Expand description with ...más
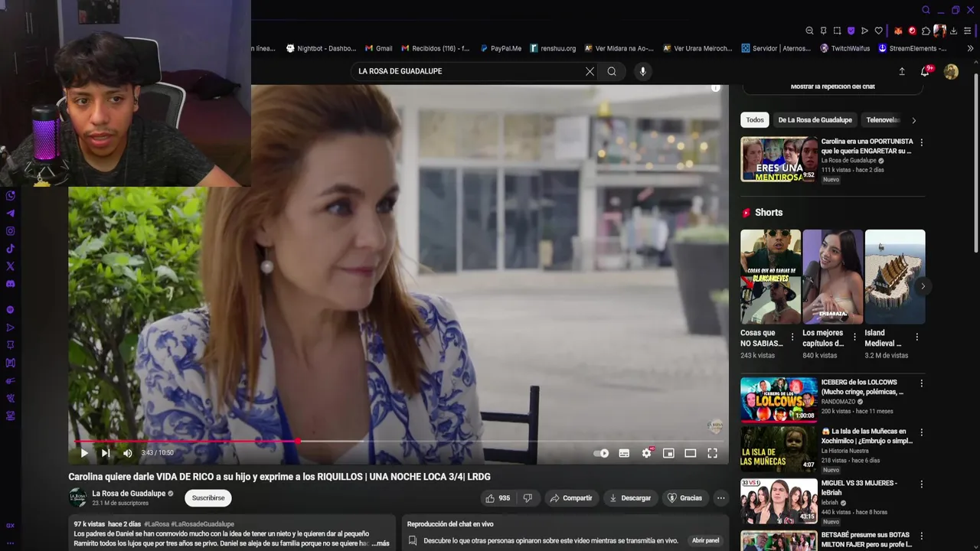 [381, 543]
